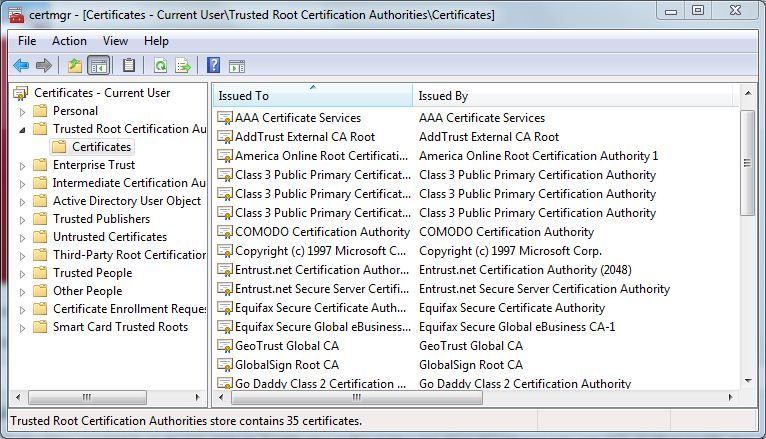Go up one level using folder icon
Viewport: 766px width, 439px height.
click(74, 66)
